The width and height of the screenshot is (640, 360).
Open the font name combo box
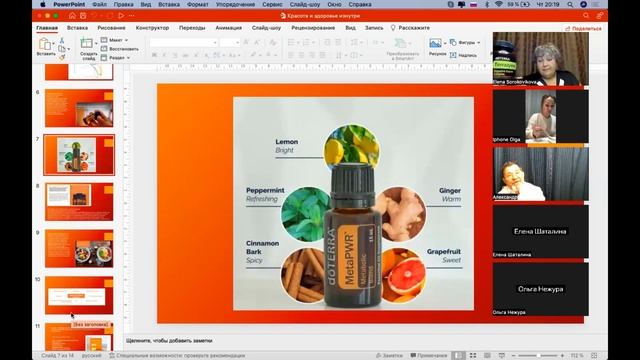183,42
